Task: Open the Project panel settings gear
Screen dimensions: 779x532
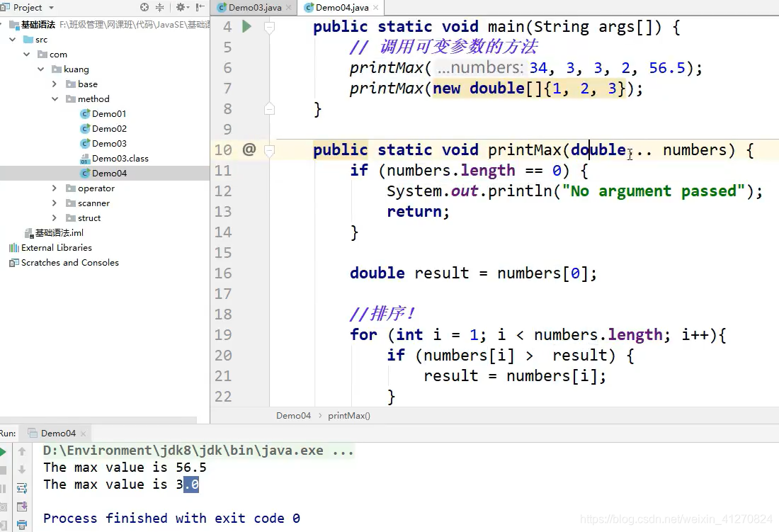Action: coord(181,7)
